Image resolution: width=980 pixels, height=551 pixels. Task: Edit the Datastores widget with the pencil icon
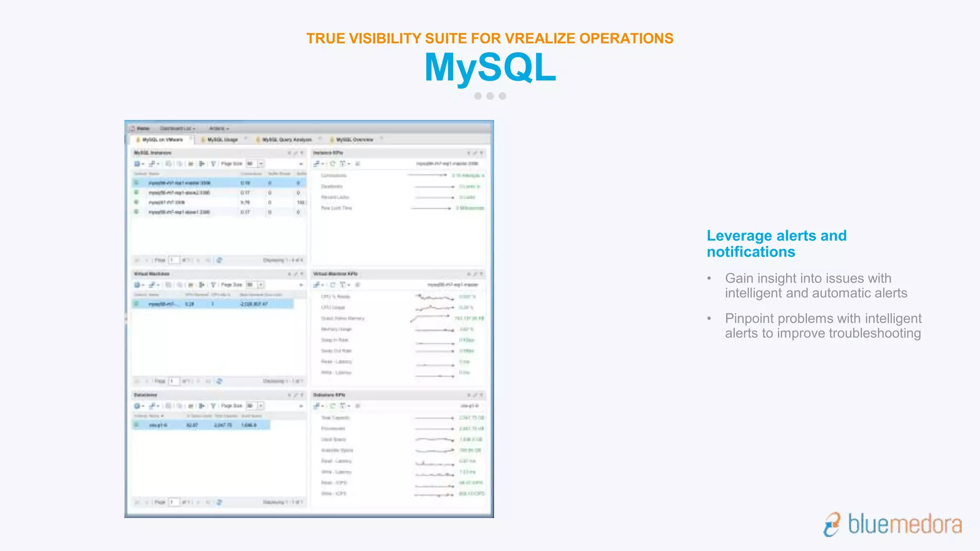296,395
